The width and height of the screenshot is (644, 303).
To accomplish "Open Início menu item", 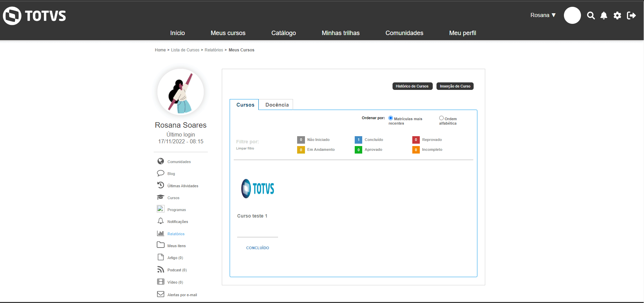I will (x=178, y=33).
